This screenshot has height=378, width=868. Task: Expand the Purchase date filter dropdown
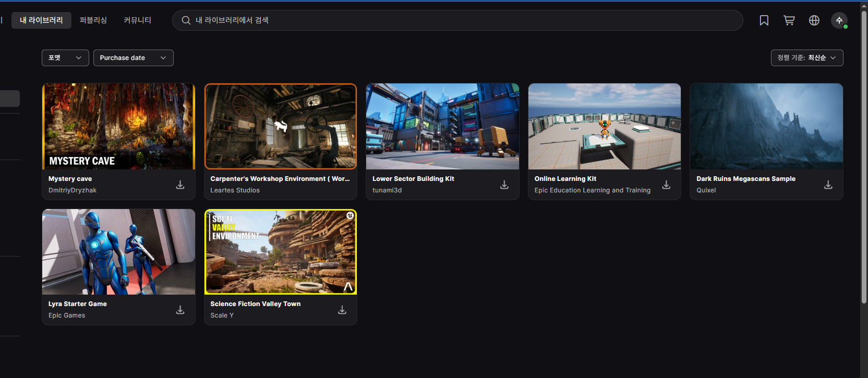point(134,58)
